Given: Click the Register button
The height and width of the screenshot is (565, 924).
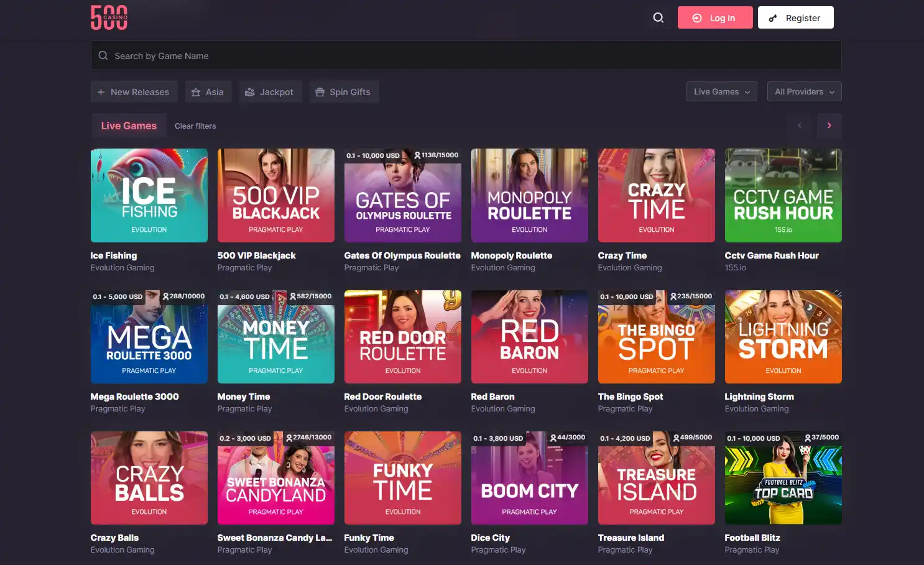Looking at the screenshot, I should coord(795,18).
